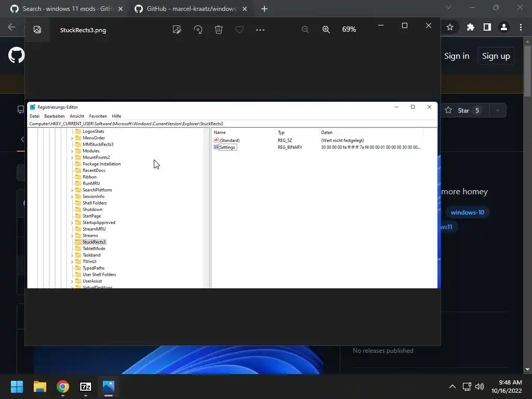This screenshot has width=532, height=399.
Task: Click Photos app icon in taskbar
Action: tap(109, 387)
